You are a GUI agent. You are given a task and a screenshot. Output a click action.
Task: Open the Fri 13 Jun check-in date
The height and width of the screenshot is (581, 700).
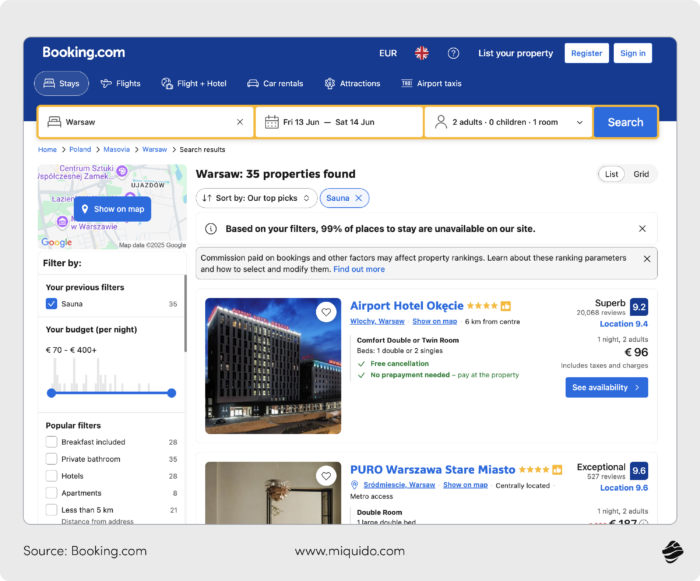(x=301, y=122)
